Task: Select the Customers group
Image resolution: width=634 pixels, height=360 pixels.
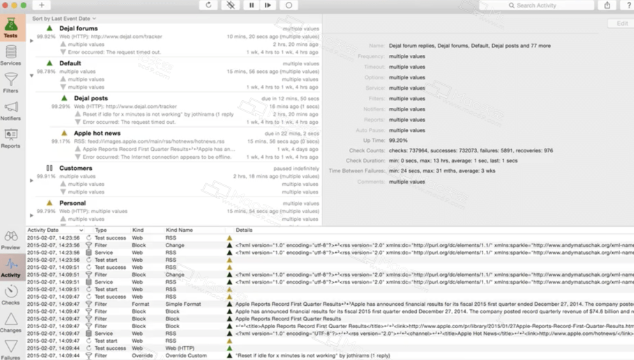Action: 76,168
